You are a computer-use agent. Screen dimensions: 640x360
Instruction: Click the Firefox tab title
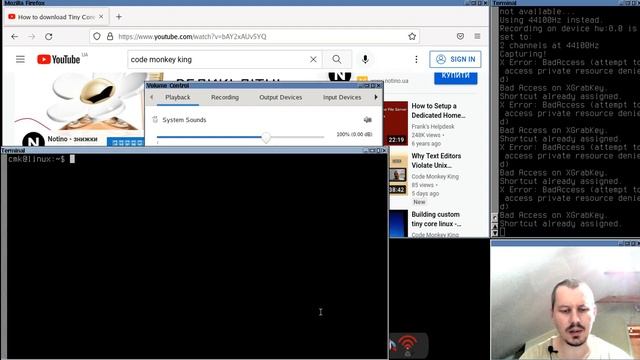tap(56, 17)
